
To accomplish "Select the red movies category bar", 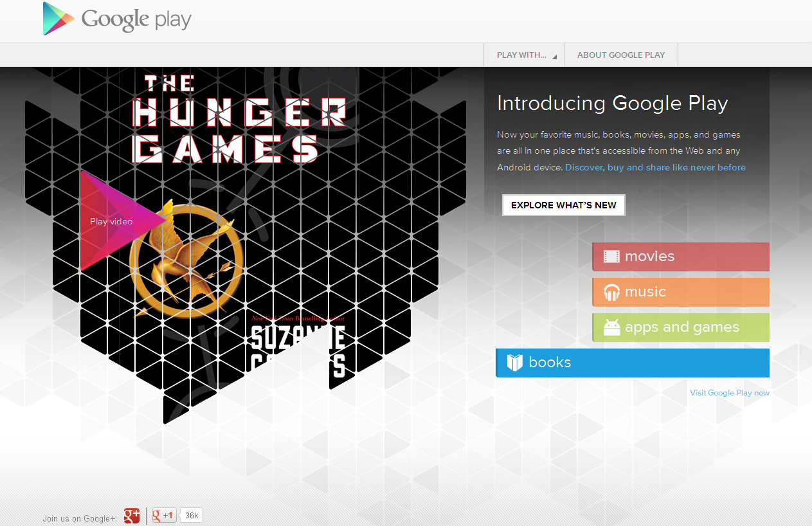I will [x=681, y=257].
